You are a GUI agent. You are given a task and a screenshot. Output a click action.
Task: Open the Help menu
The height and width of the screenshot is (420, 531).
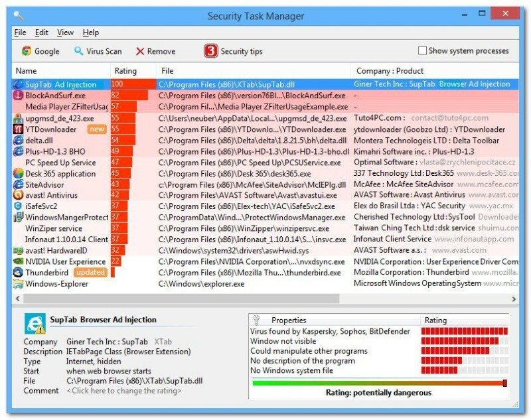[x=91, y=32]
